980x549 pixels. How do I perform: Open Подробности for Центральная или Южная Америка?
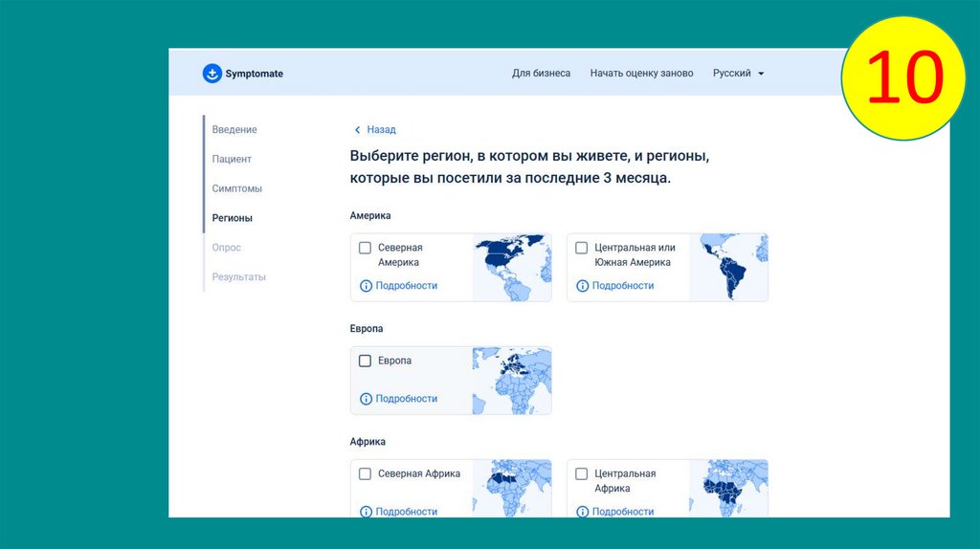pyautogui.click(x=622, y=285)
